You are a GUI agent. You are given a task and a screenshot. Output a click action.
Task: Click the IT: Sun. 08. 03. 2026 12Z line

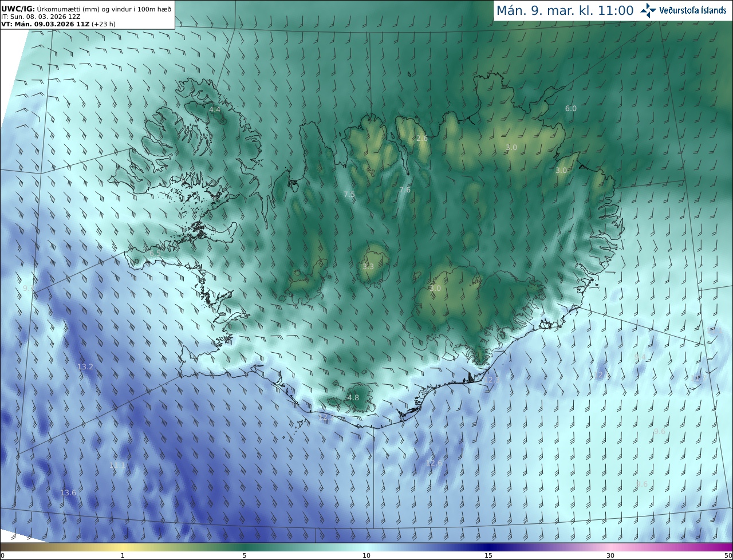(x=40, y=17)
